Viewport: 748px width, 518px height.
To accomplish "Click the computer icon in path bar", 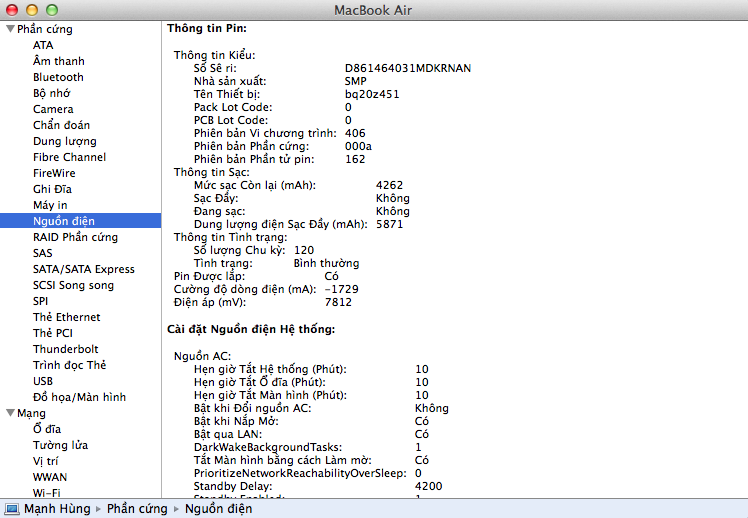I will [x=12, y=509].
